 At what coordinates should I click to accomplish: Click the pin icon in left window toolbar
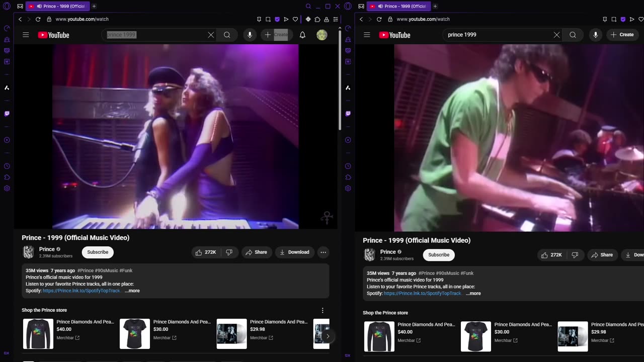click(x=259, y=19)
